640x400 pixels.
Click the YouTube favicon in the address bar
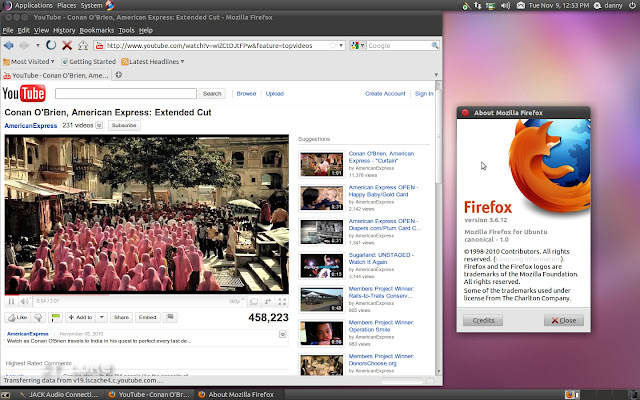click(x=99, y=45)
